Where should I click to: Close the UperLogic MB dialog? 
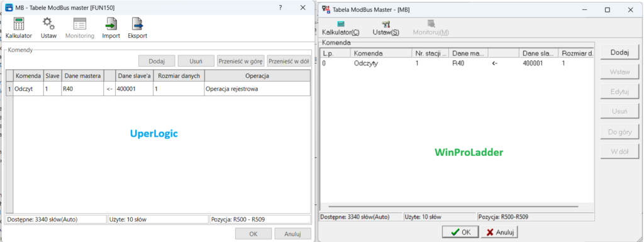pos(303,8)
